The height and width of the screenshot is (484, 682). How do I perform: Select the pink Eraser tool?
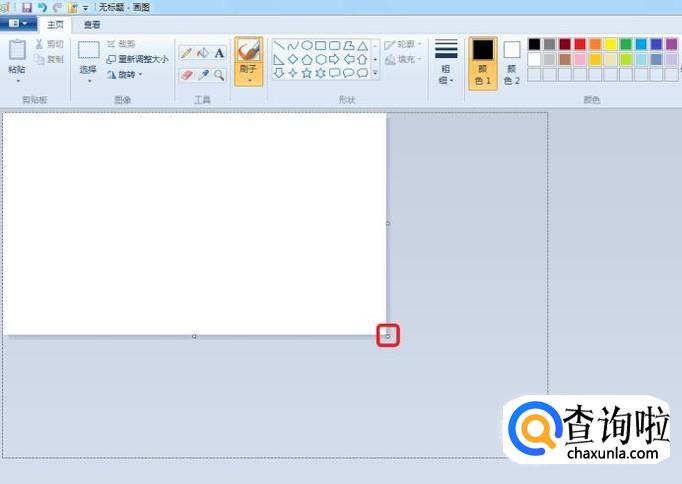tap(187, 75)
